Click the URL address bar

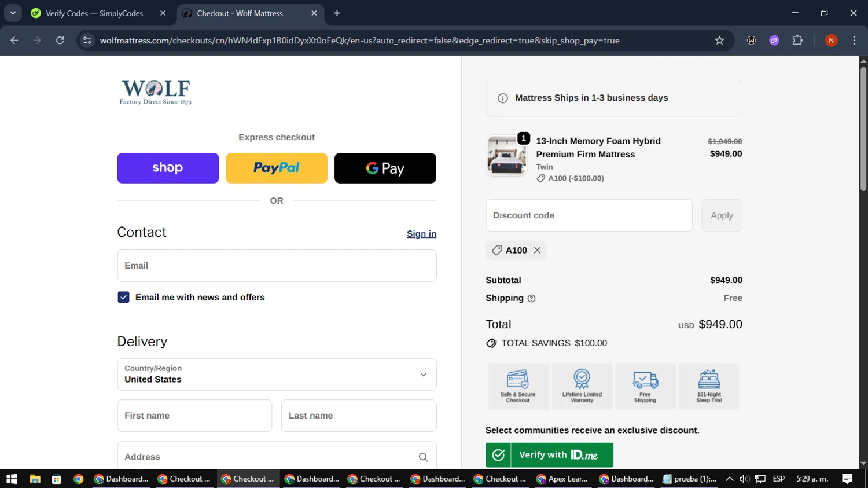[359, 41]
